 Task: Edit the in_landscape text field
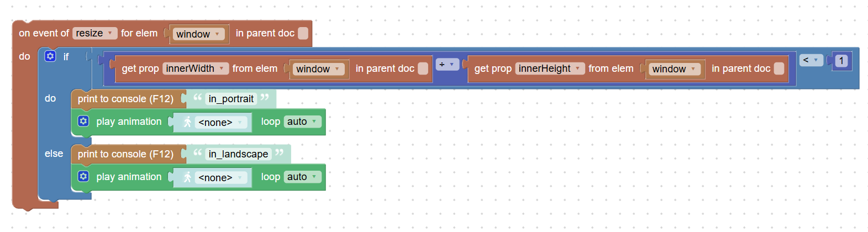[x=239, y=154]
